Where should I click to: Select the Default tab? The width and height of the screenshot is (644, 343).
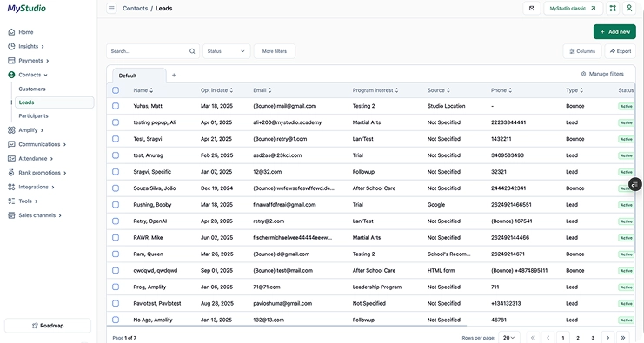coord(139,76)
